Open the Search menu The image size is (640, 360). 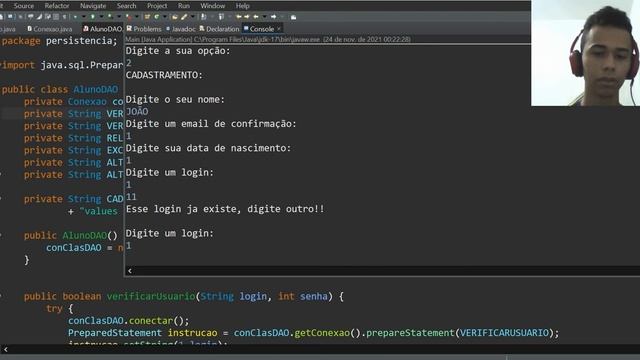click(x=126, y=6)
